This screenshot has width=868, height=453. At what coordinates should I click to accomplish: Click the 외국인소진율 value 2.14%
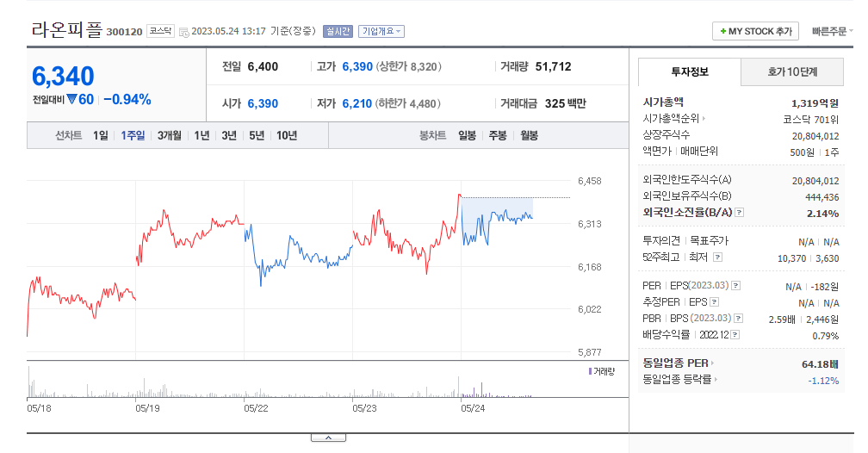[x=822, y=214]
